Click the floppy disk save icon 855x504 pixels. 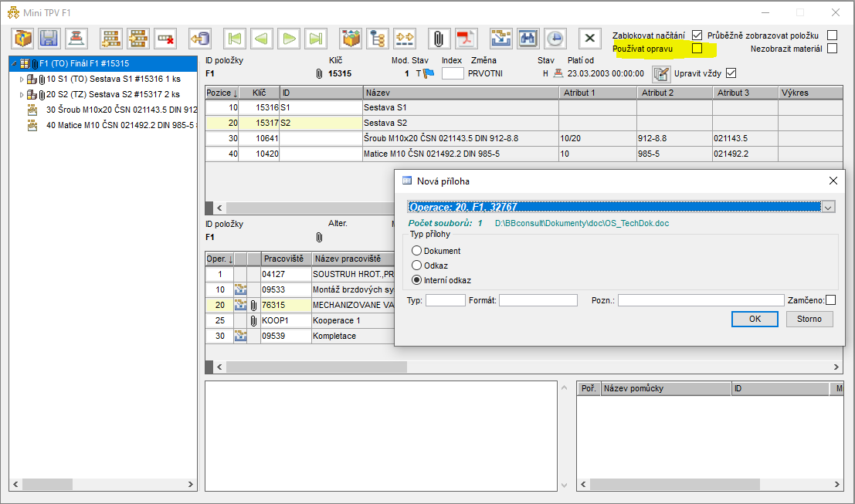(49, 39)
